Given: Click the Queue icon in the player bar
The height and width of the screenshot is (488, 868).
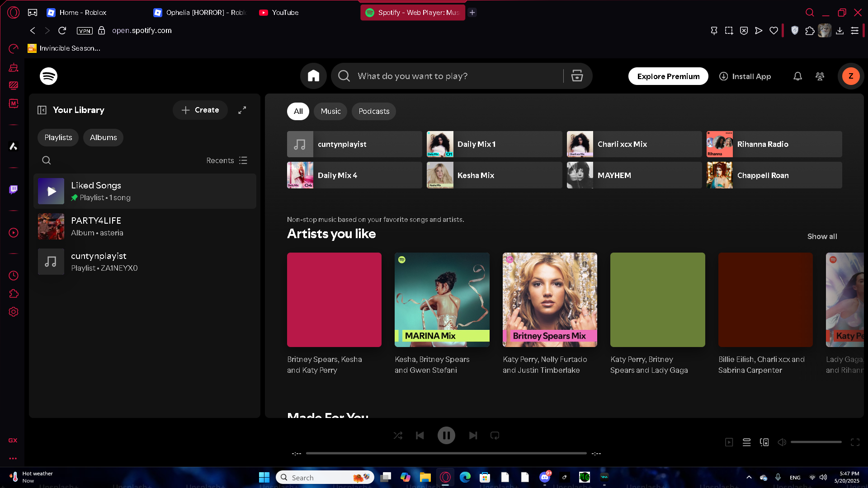Looking at the screenshot, I should coord(746,442).
